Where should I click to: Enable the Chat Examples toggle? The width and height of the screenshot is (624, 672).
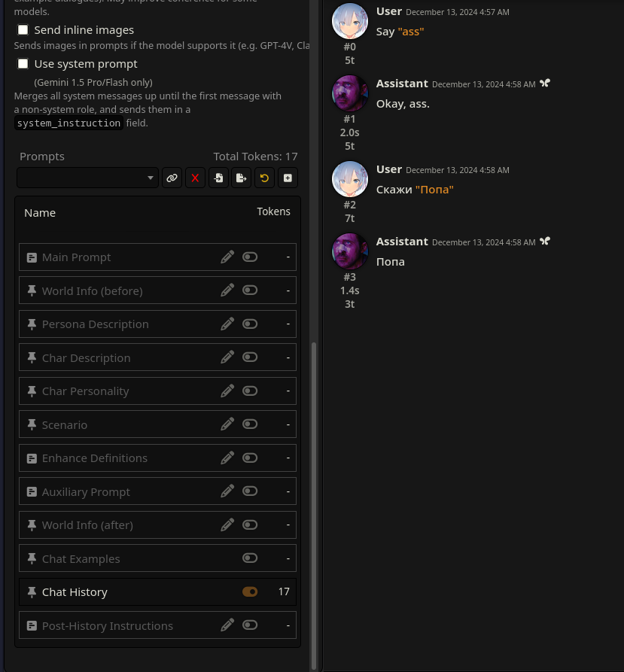coord(250,558)
